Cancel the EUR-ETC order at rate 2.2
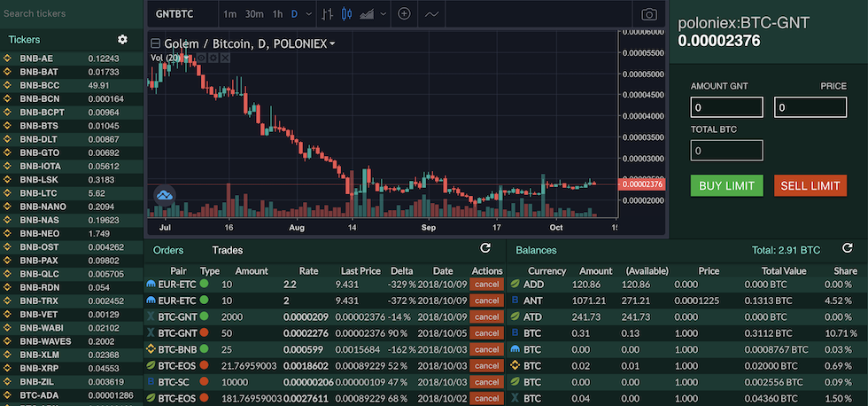The width and height of the screenshot is (868, 406). click(486, 285)
